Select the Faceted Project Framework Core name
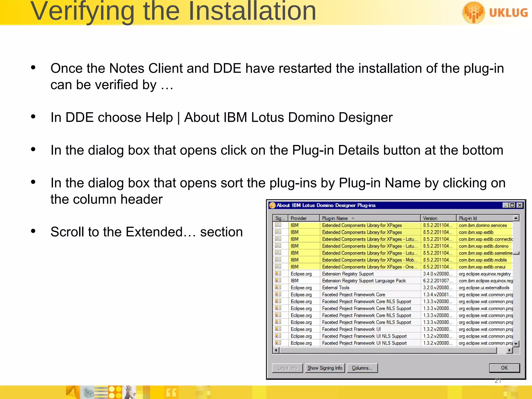 (x=354, y=295)
